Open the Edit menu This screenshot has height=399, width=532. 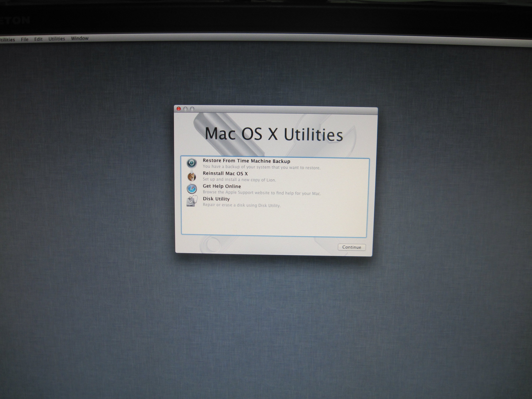38,39
